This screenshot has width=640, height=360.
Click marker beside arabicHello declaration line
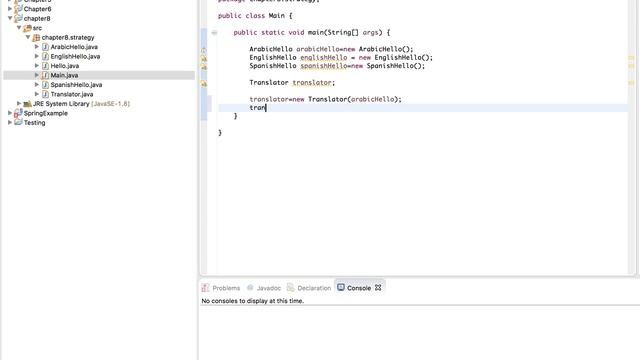pyautogui.click(x=204, y=50)
